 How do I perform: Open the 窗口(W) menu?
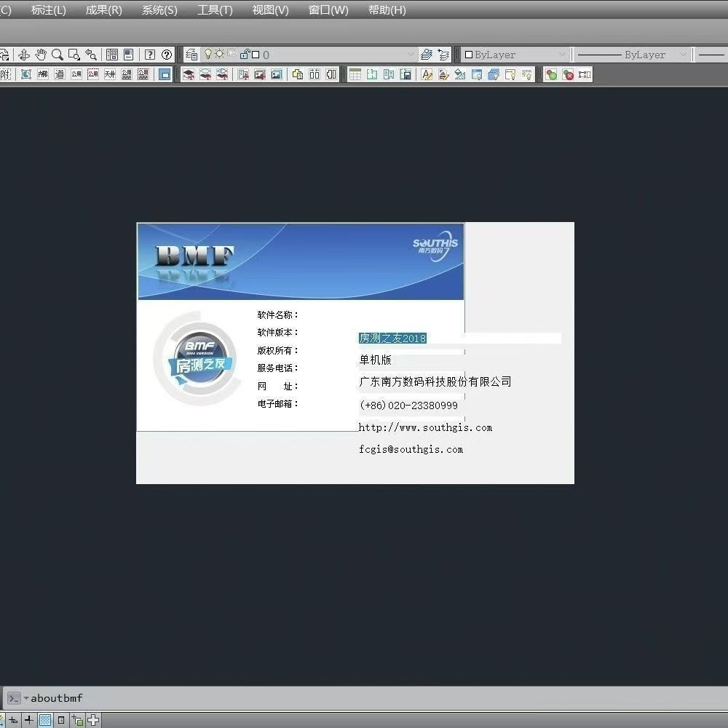[328, 9]
